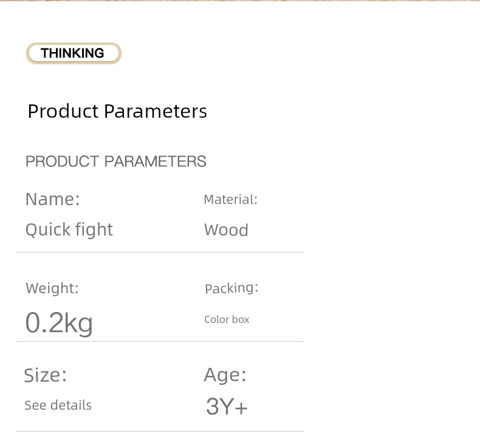
Task: Click the divider line below See details
Action: pyautogui.click(x=160, y=431)
